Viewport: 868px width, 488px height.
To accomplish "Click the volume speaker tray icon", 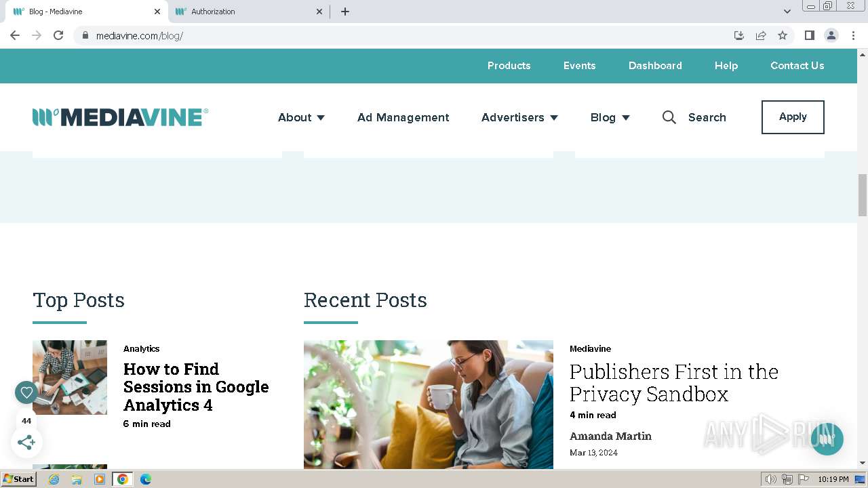I will 771,479.
